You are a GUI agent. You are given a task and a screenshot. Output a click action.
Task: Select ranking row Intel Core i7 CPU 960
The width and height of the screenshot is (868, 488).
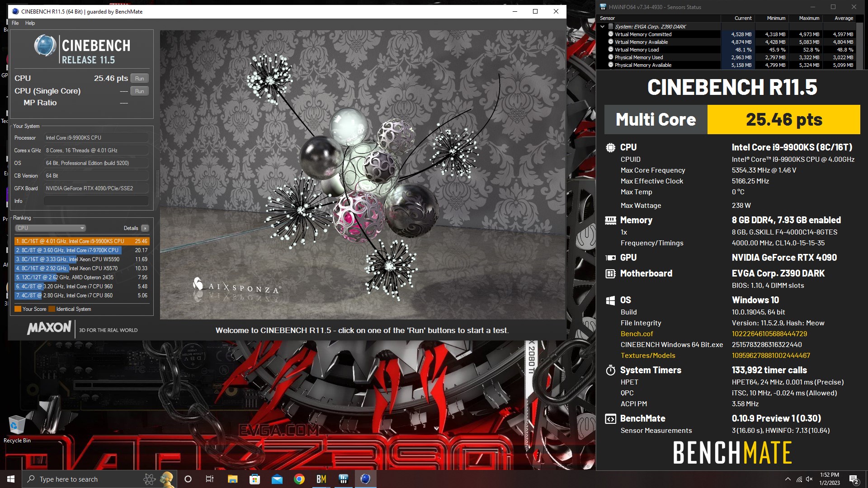pos(82,286)
